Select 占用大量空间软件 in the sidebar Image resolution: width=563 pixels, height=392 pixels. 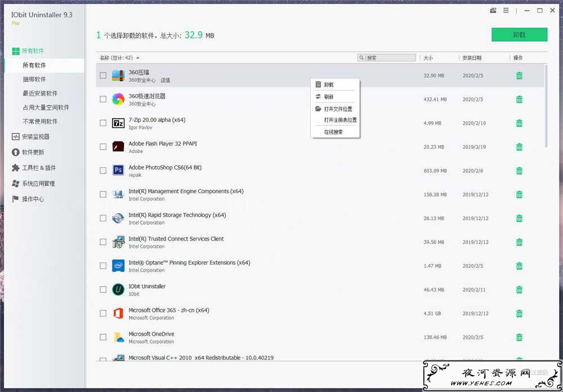tap(46, 108)
